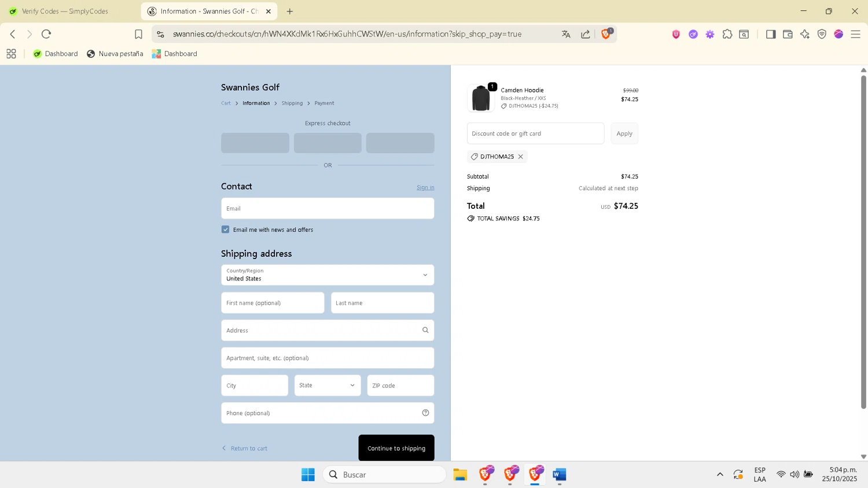Image resolution: width=868 pixels, height=488 pixels.
Task: Expand the Country/Region dropdown
Action: coord(328,275)
